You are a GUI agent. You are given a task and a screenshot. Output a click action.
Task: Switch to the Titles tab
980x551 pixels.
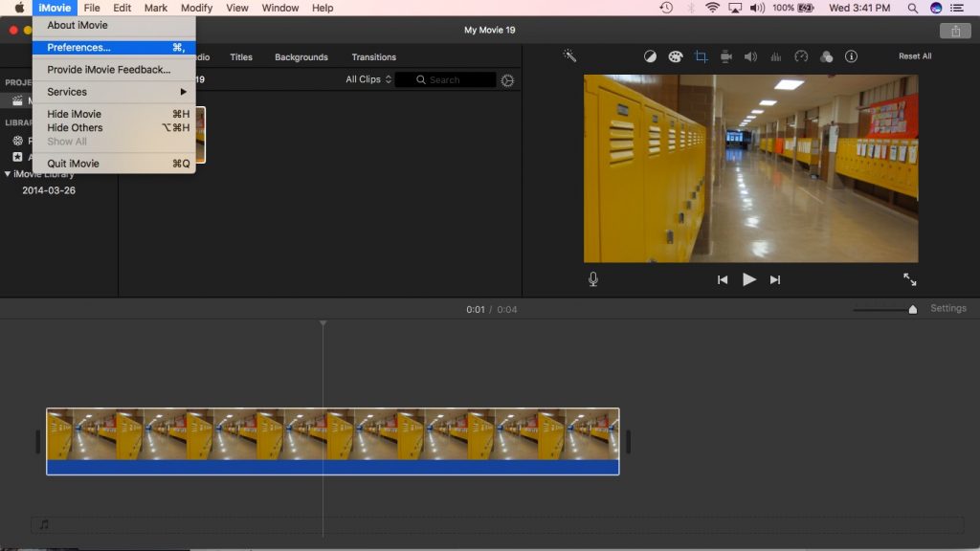pos(241,56)
